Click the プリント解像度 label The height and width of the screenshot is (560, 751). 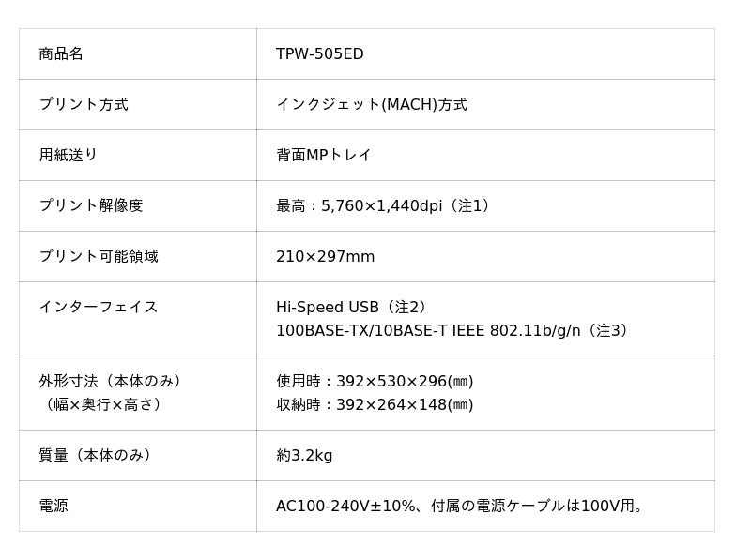coord(91,206)
